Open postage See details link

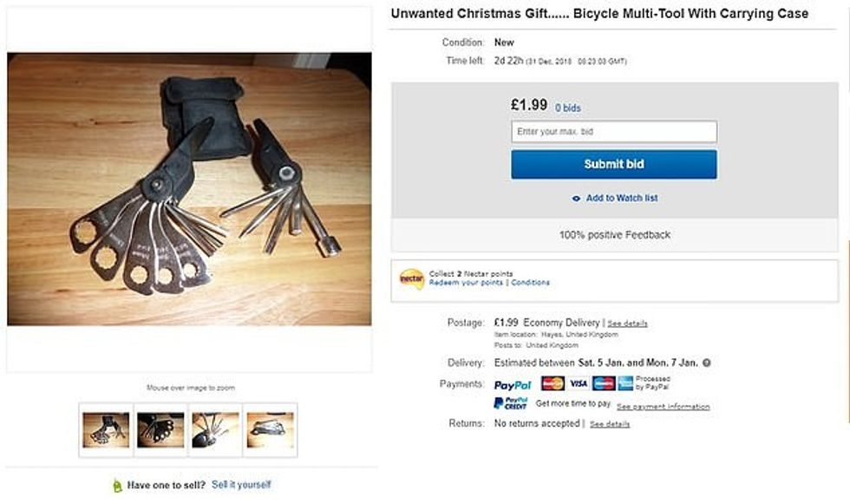point(627,324)
